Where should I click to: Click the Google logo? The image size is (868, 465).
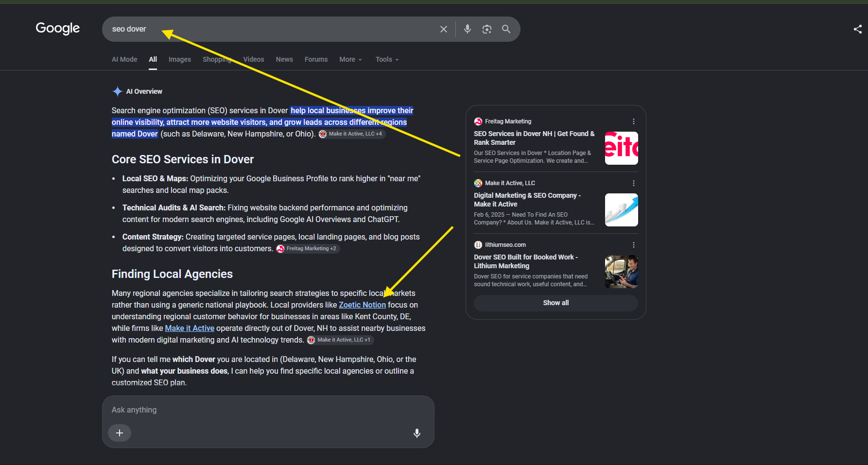[x=58, y=29]
